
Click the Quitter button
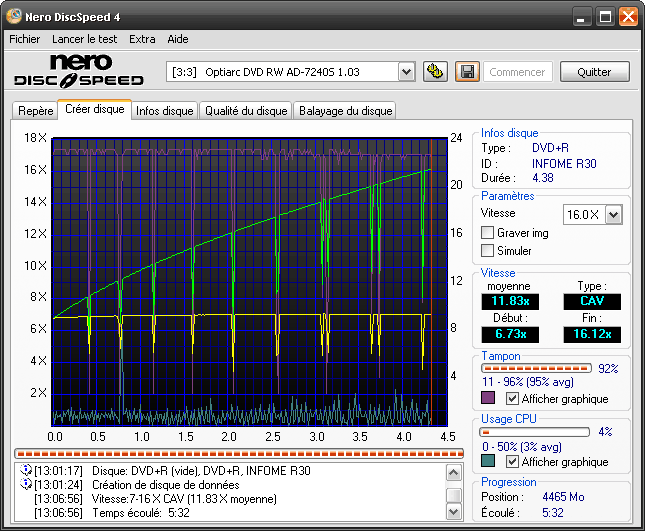click(x=594, y=72)
